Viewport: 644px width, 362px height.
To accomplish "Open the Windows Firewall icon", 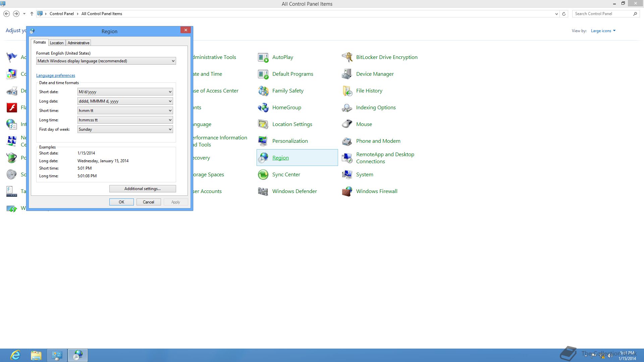I will pos(347,191).
